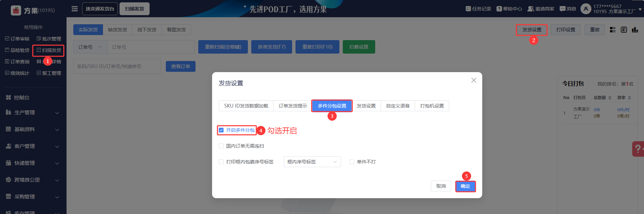
Task: Open 绩效统计 shortcut in the sidebar
Action: [x=17, y=73]
